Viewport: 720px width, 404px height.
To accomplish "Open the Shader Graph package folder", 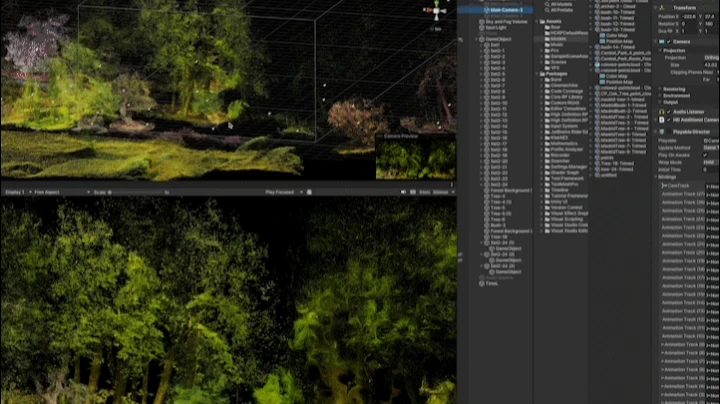I will pos(564,173).
